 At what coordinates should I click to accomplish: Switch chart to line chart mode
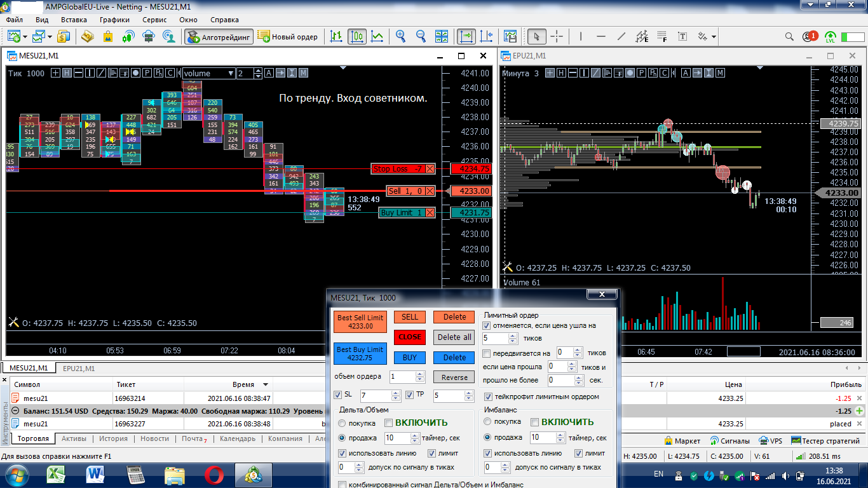pyautogui.click(x=377, y=36)
